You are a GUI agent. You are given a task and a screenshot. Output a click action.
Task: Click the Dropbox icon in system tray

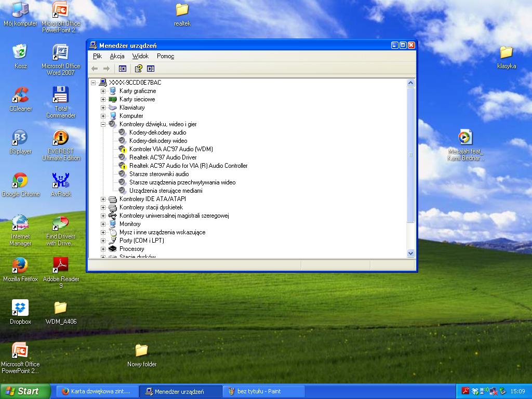(x=475, y=391)
